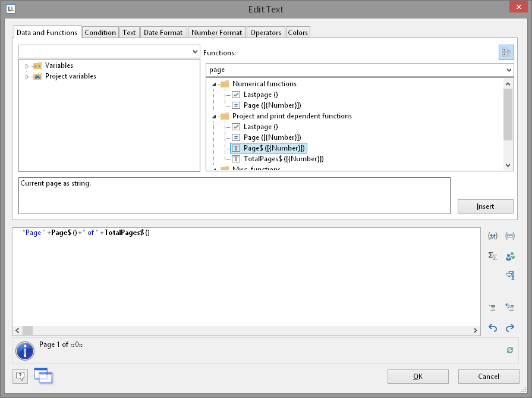
Task: Click the functions list vertical scrollbar
Action: (x=508, y=113)
